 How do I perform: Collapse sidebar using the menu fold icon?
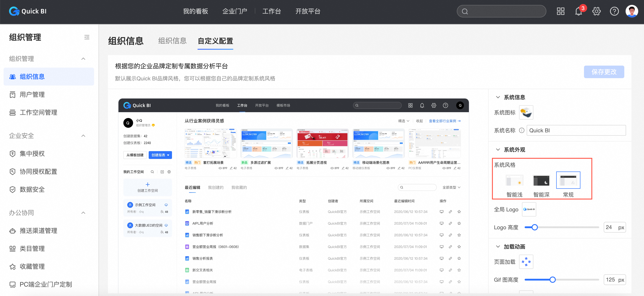[x=87, y=37]
